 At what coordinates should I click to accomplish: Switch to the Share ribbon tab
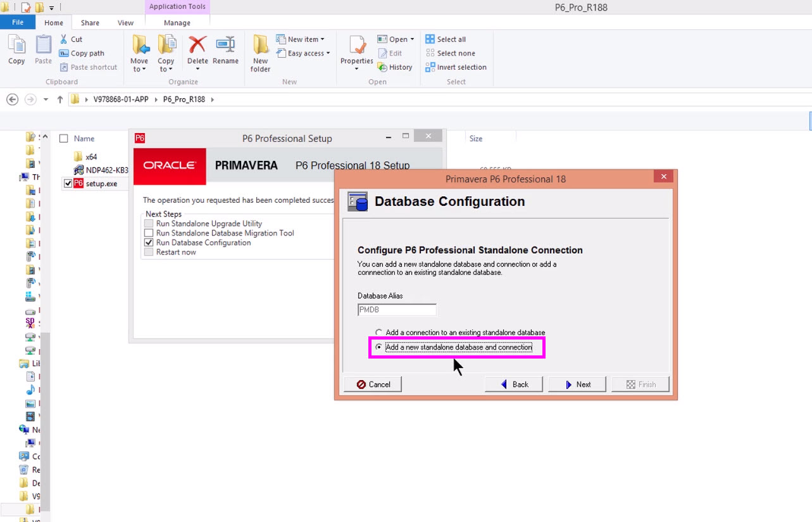pyautogui.click(x=90, y=23)
